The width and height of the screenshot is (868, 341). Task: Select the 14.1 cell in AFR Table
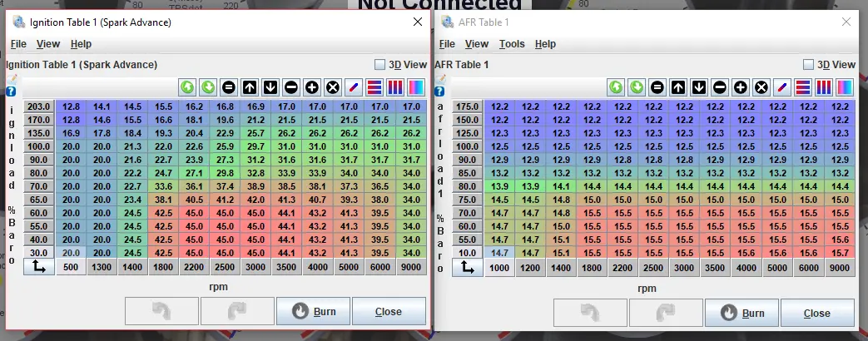[x=561, y=186]
